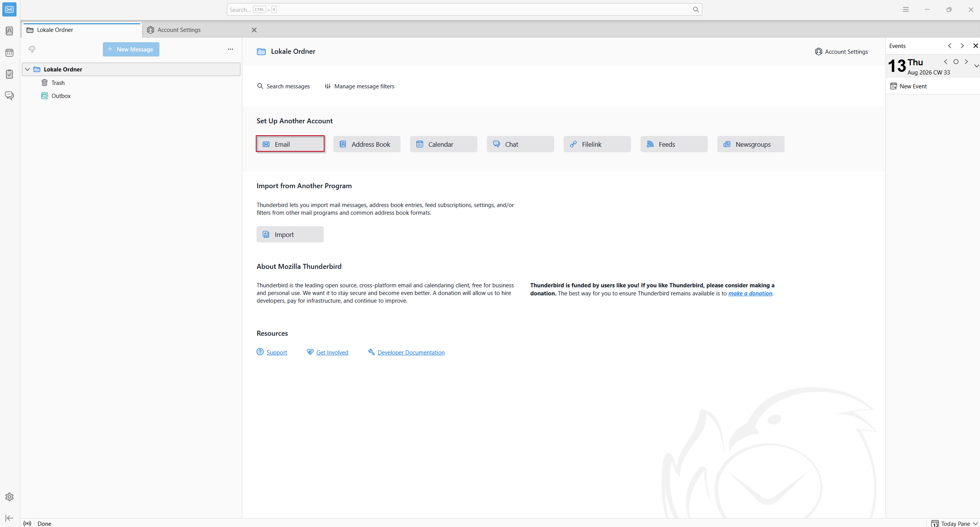
Task: Close the Account Settings tab
Action: click(254, 30)
